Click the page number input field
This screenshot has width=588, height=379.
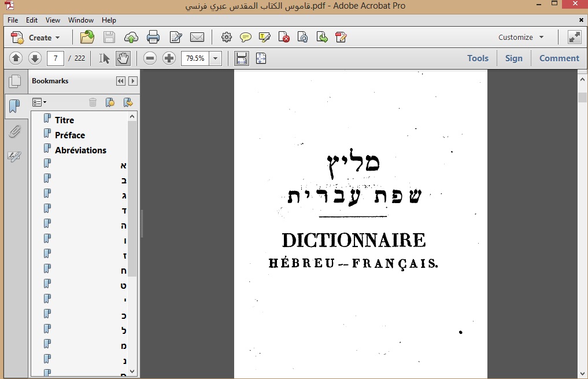point(56,58)
